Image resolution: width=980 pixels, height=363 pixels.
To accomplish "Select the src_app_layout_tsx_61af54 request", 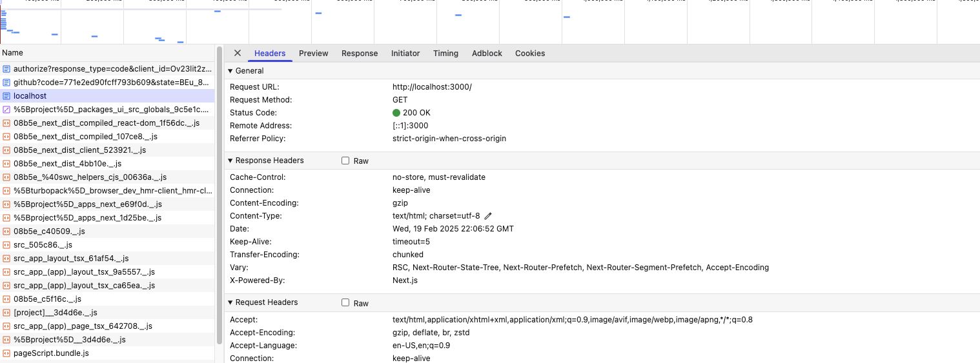I will point(71,259).
